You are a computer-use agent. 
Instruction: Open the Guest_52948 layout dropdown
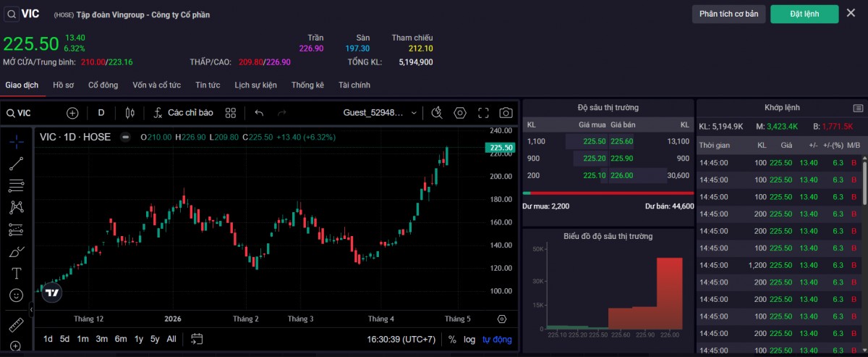pyautogui.click(x=380, y=113)
